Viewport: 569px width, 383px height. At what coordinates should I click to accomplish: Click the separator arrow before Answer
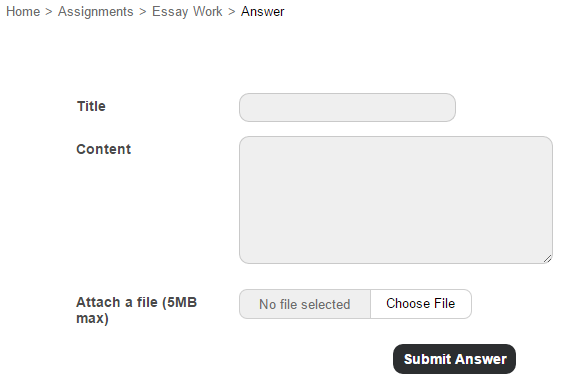tap(232, 12)
